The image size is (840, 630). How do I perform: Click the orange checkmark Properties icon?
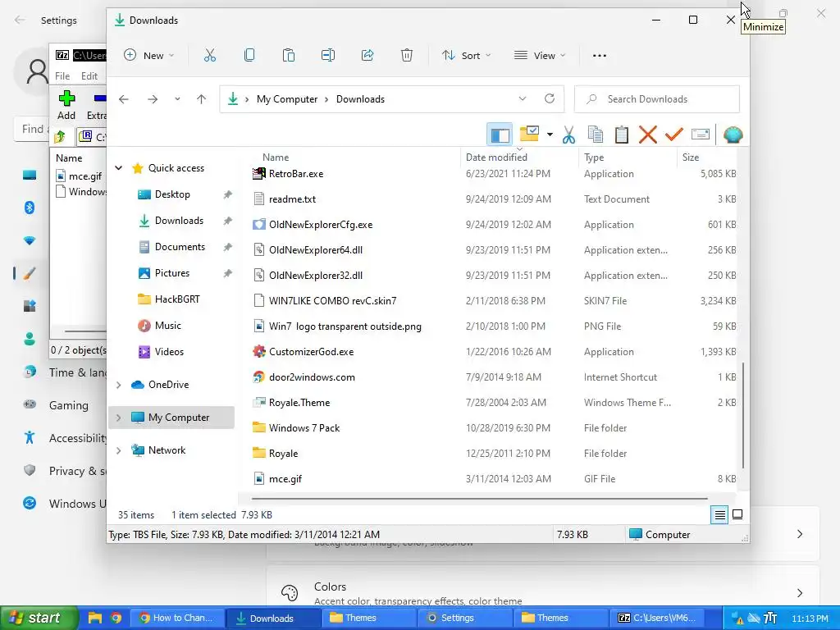click(674, 135)
